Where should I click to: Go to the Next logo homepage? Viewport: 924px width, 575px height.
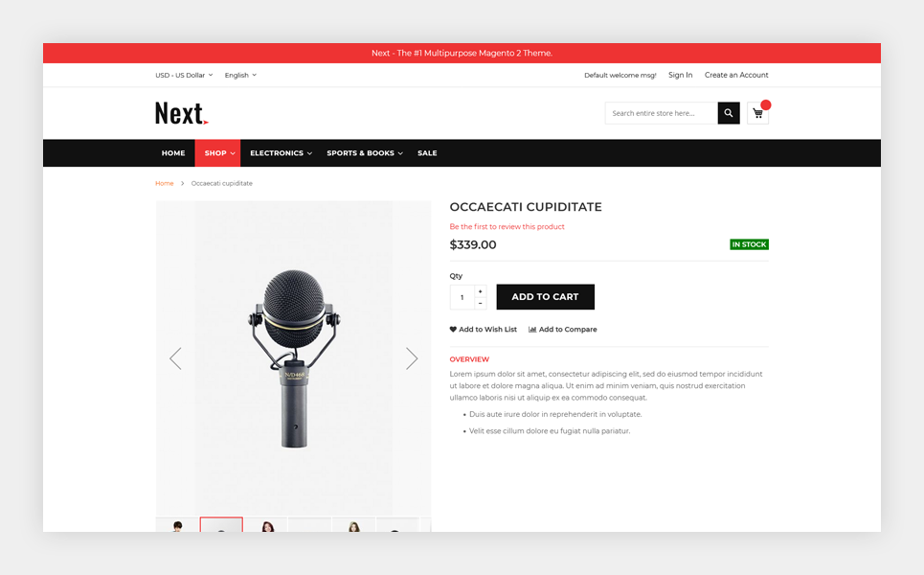[x=182, y=113]
